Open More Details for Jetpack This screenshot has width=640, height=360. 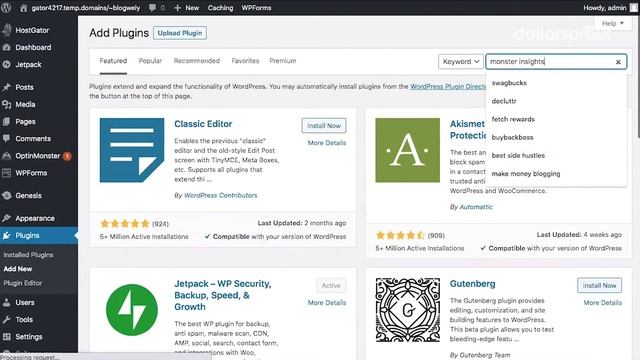click(x=327, y=302)
